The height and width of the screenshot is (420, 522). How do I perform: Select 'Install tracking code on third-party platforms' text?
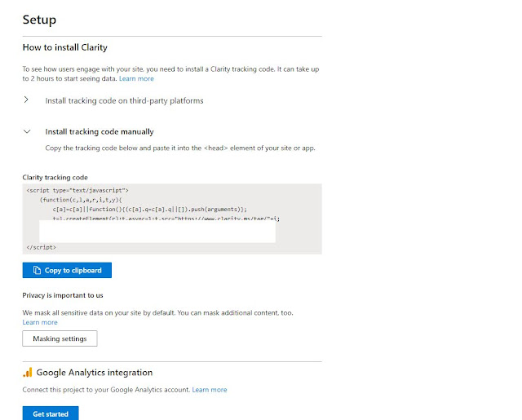124,100
